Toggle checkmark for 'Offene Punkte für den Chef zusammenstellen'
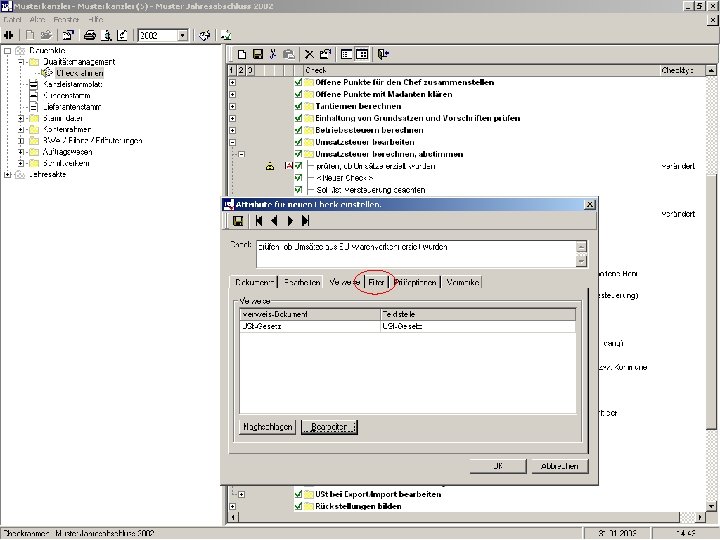This screenshot has height=540, width=720. [298, 82]
